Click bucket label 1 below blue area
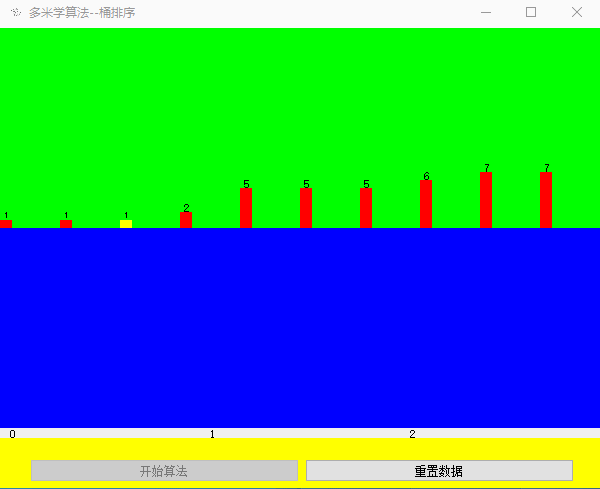 (212, 434)
